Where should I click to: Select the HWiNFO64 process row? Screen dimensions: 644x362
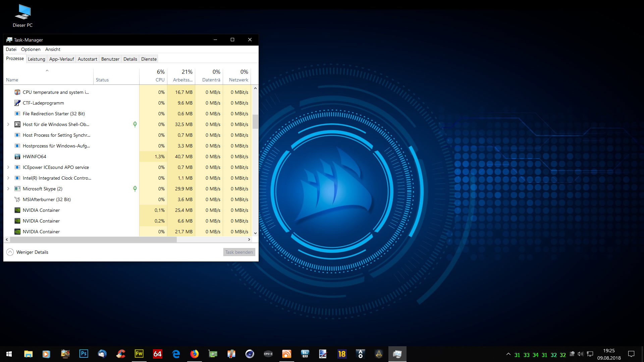click(128, 157)
